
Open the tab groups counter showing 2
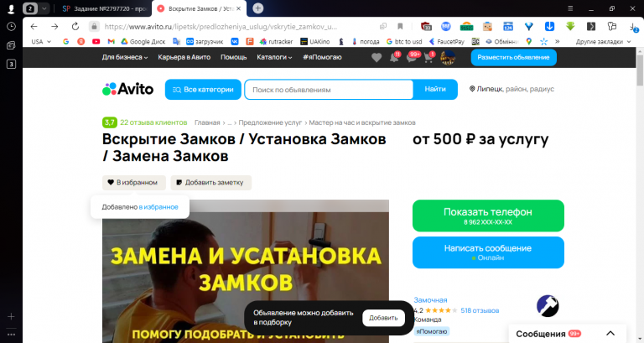[x=30, y=8]
